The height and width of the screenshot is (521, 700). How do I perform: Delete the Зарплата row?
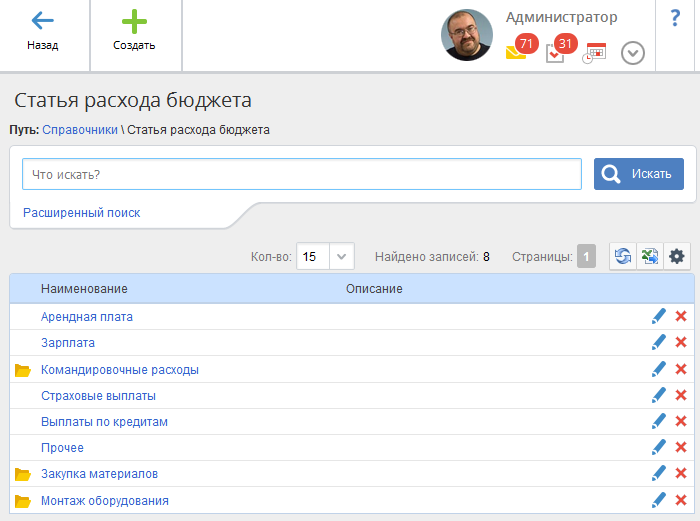pos(681,343)
